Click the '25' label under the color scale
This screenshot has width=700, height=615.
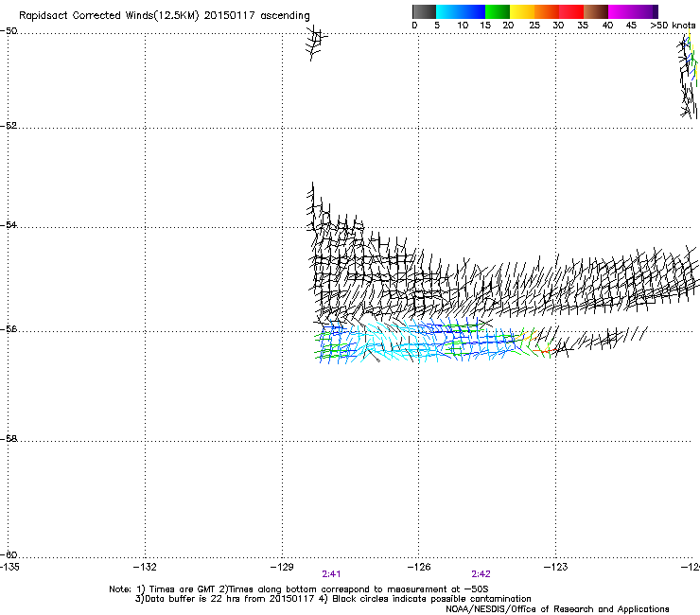[x=534, y=26]
